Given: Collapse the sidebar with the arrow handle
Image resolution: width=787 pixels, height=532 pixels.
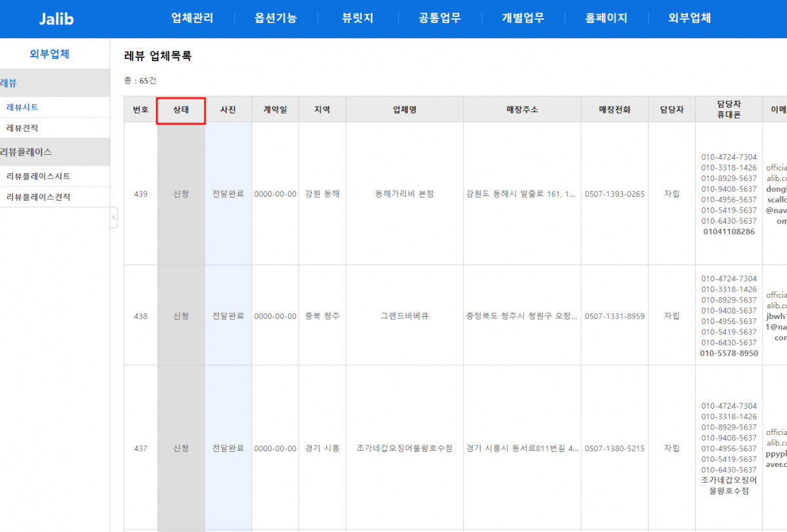Looking at the screenshot, I should coord(113,217).
